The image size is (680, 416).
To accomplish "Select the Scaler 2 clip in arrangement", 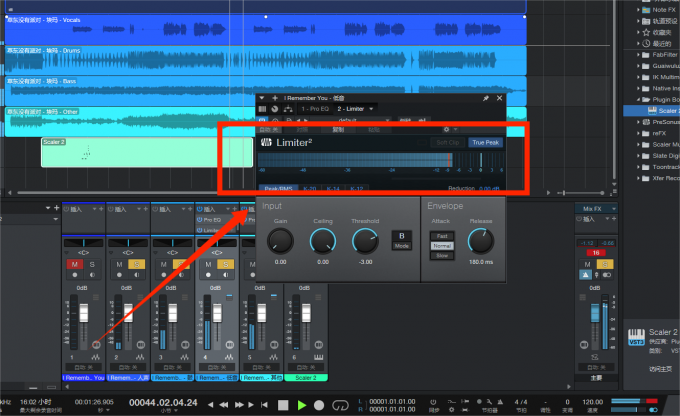I will pos(147,152).
